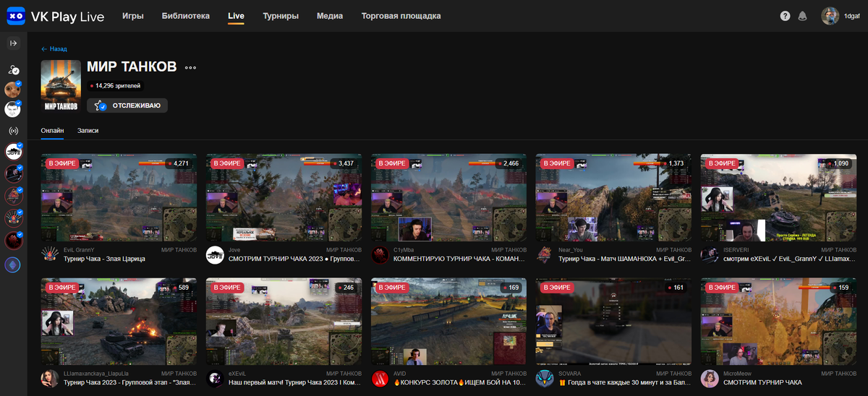The height and width of the screenshot is (396, 868).
Task: Click the EviL GrannY channel avatar under its stream
Action: pos(50,254)
